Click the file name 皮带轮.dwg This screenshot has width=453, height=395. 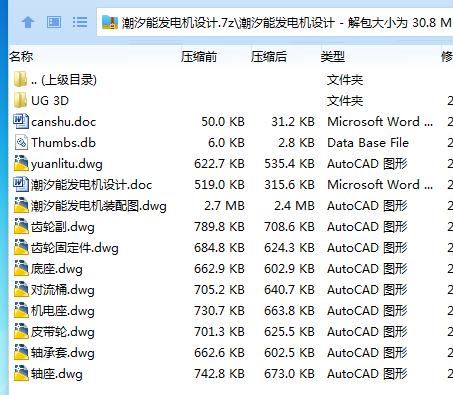pos(63,332)
